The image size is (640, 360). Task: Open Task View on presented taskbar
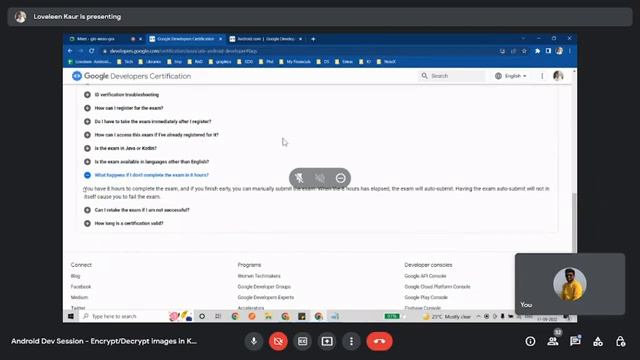[218, 316]
